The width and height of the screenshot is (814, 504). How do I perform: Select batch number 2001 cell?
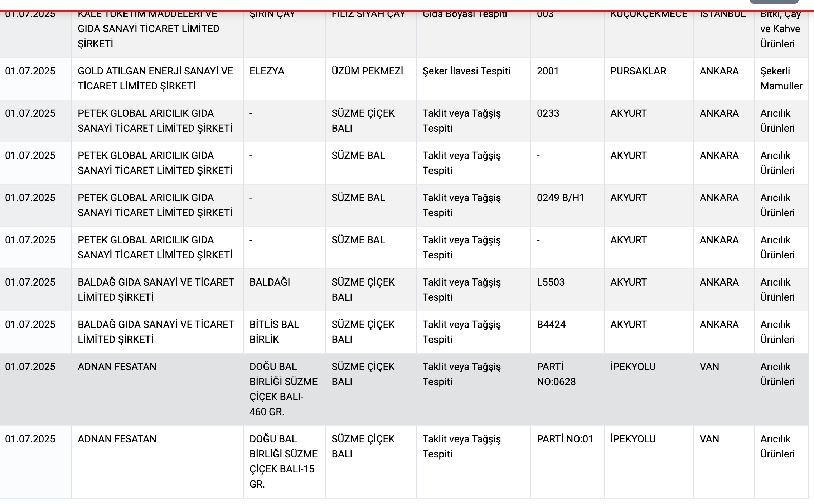point(568,79)
